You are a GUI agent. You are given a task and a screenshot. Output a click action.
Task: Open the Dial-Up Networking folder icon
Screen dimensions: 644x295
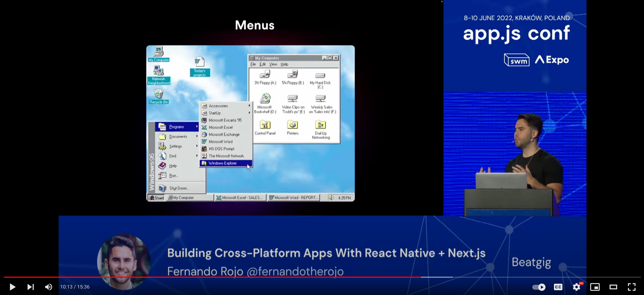click(x=321, y=130)
